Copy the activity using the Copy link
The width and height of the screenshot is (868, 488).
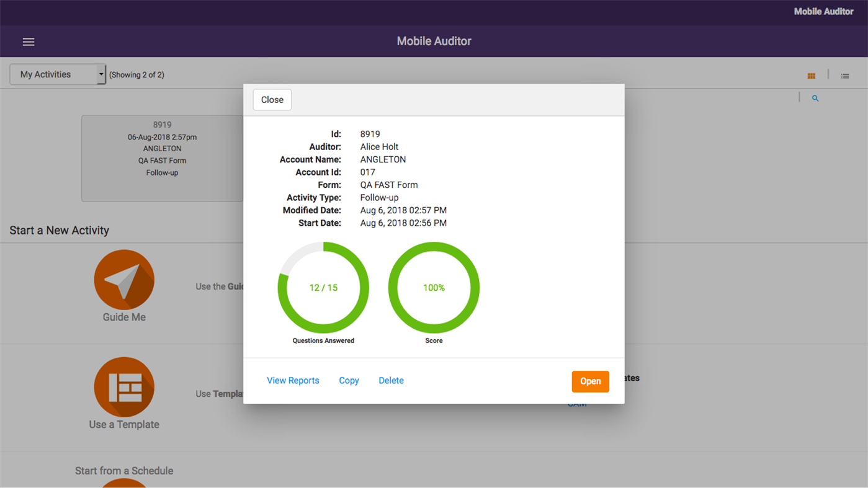point(349,380)
